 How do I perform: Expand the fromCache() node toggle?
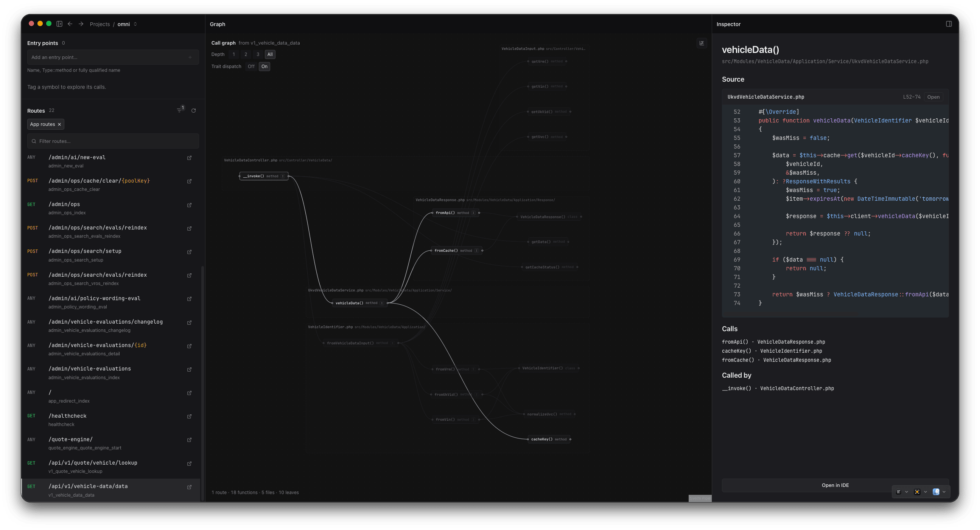pos(476,251)
